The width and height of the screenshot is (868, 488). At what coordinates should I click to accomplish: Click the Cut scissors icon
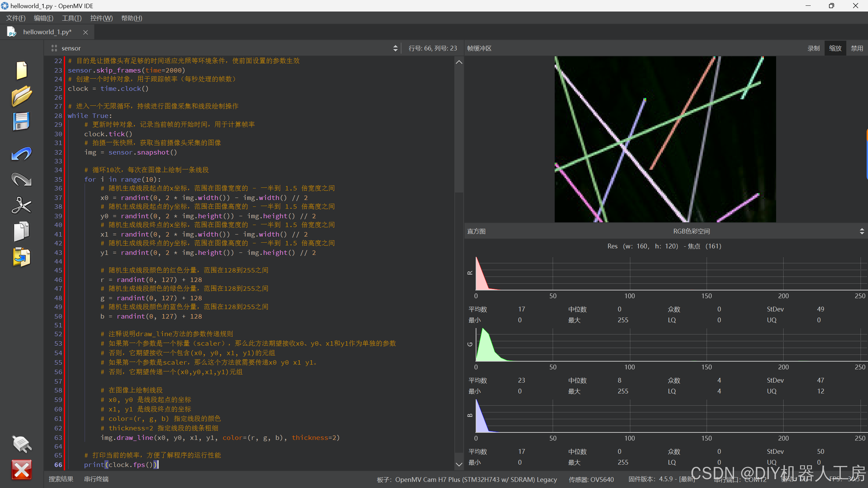click(22, 205)
